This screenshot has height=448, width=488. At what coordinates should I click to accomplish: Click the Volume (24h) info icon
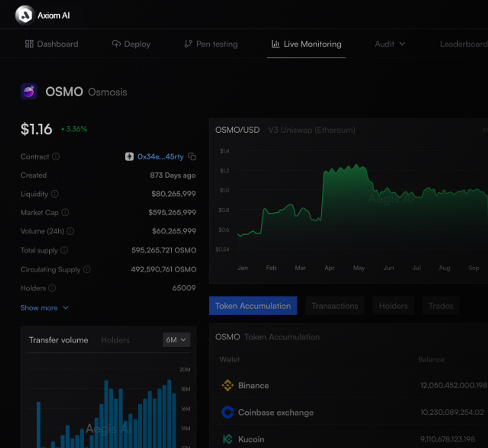[70, 231]
